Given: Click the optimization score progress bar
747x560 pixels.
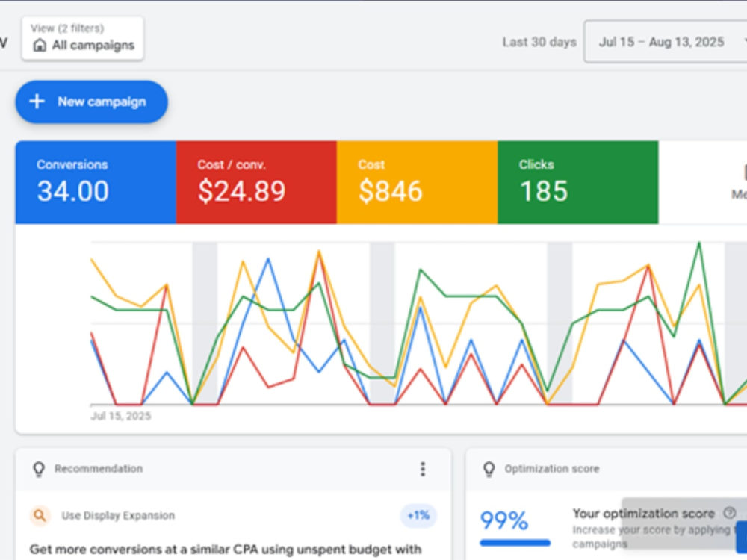Looking at the screenshot, I should [x=515, y=542].
